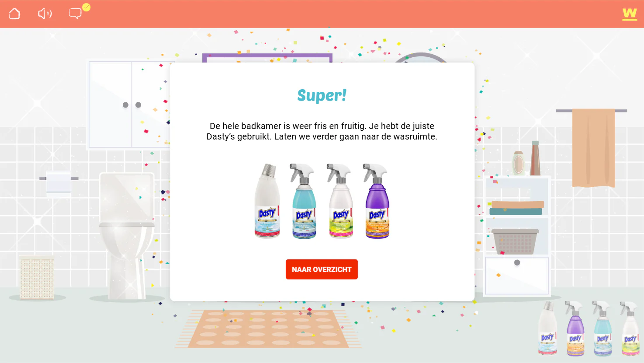This screenshot has width=644, height=363.
Task: Click the wall cabinet doors
Action: point(129,105)
